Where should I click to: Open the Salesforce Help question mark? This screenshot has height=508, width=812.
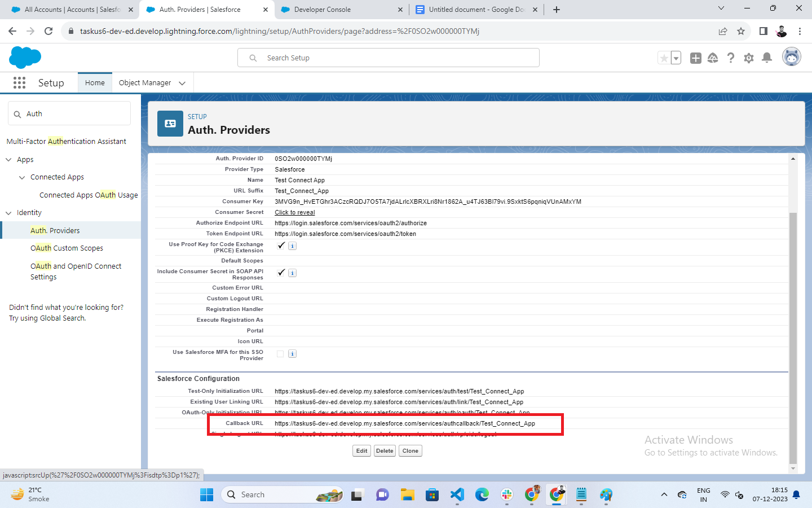(731, 58)
